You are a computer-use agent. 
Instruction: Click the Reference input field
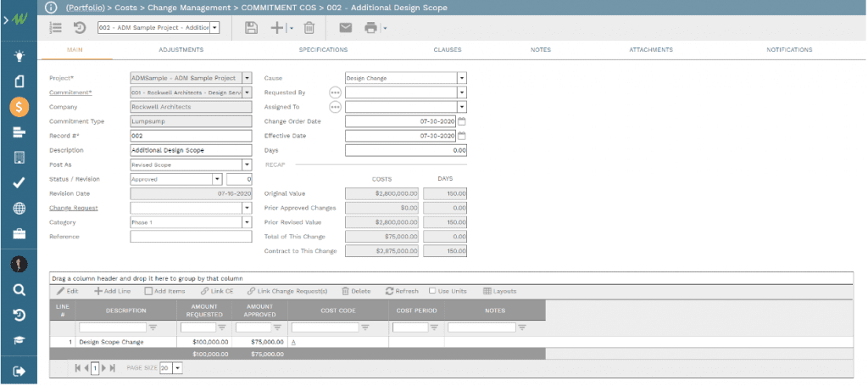191,237
